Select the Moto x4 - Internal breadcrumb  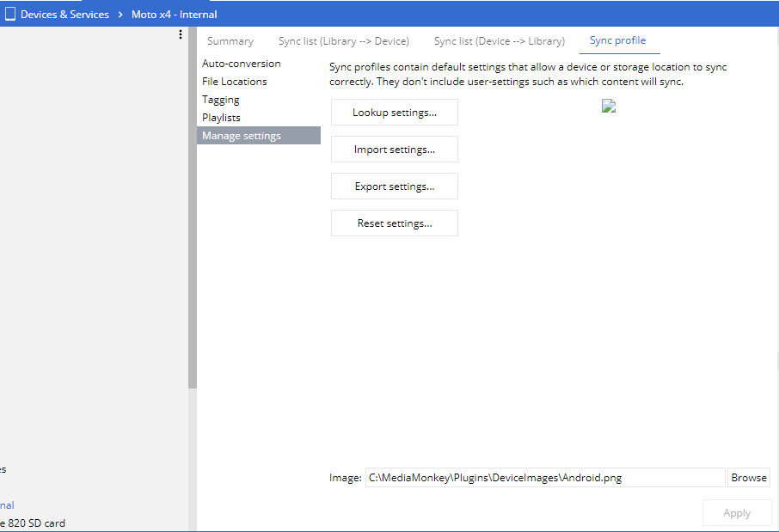(x=174, y=15)
